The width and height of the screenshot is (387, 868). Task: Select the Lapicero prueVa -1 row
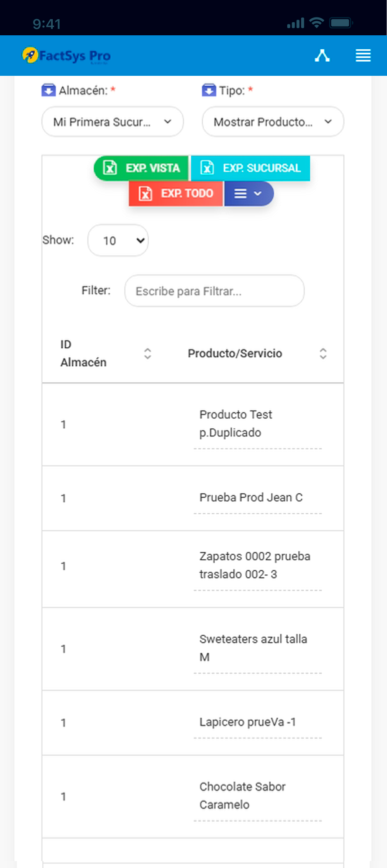click(x=193, y=723)
